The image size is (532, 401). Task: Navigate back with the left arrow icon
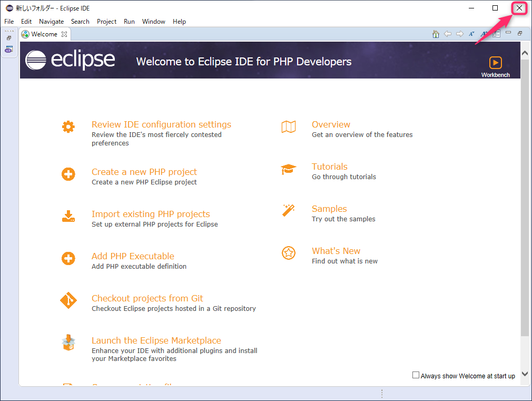(x=448, y=34)
